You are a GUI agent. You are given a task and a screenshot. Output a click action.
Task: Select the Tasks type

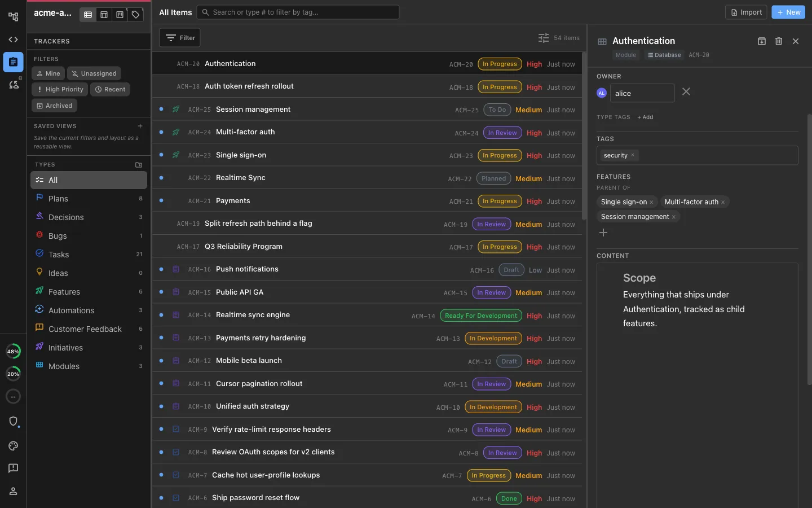[89, 255]
